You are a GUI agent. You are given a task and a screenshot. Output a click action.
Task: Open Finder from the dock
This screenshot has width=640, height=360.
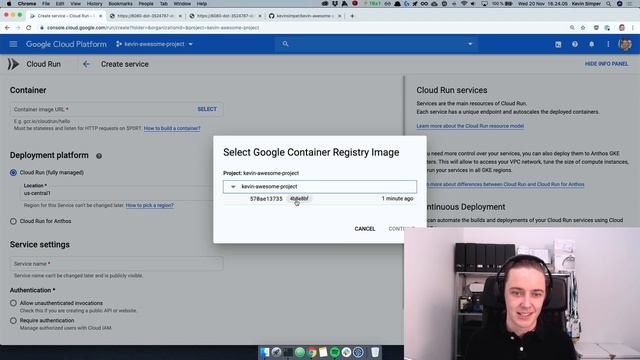(x=264, y=352)
